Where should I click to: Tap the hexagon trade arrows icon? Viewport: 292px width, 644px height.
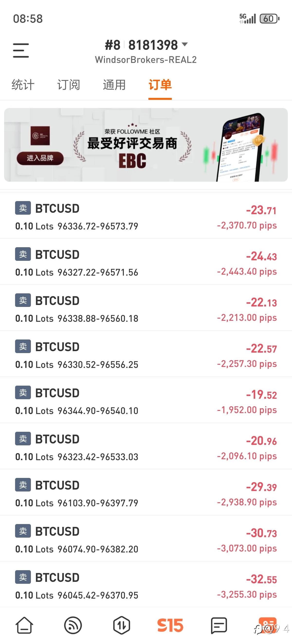[121, 625]
